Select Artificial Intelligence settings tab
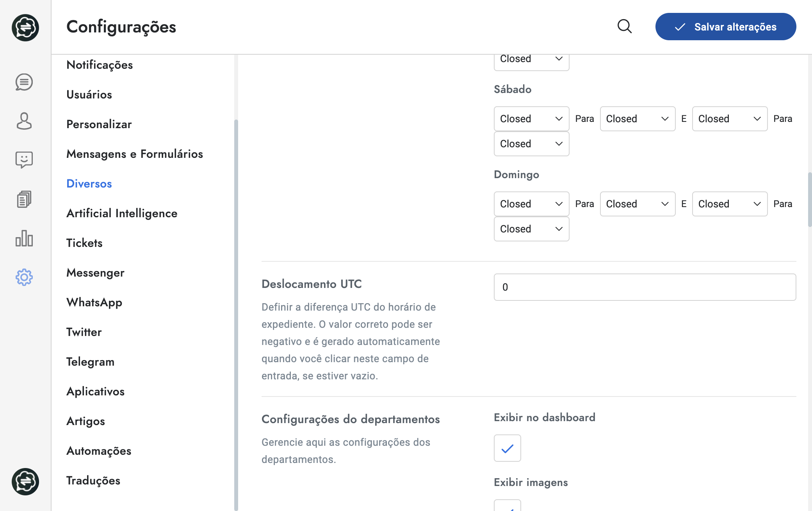 coord(122,213)
